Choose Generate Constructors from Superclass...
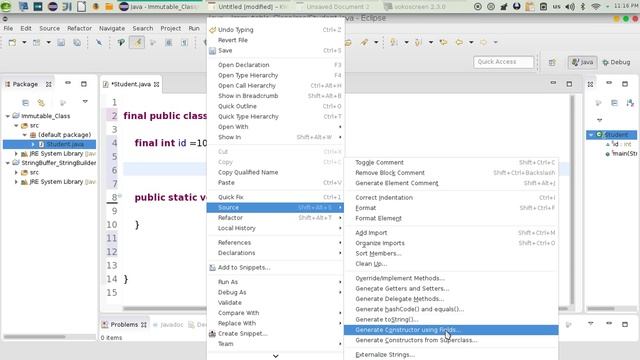 (451, 340)
